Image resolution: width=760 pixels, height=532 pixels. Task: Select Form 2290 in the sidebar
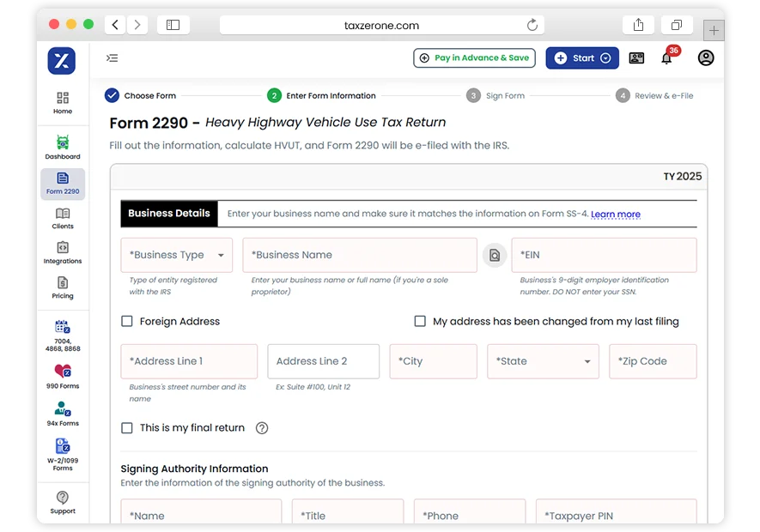[x=62, y=184]
